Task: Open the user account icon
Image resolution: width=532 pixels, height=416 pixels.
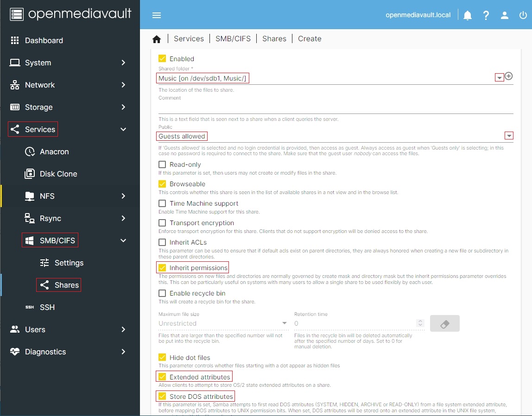Action: coord(505,15)
